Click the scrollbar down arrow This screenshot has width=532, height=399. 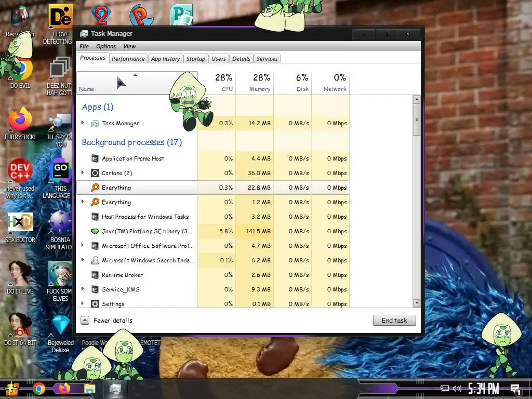tap(416, 303)
